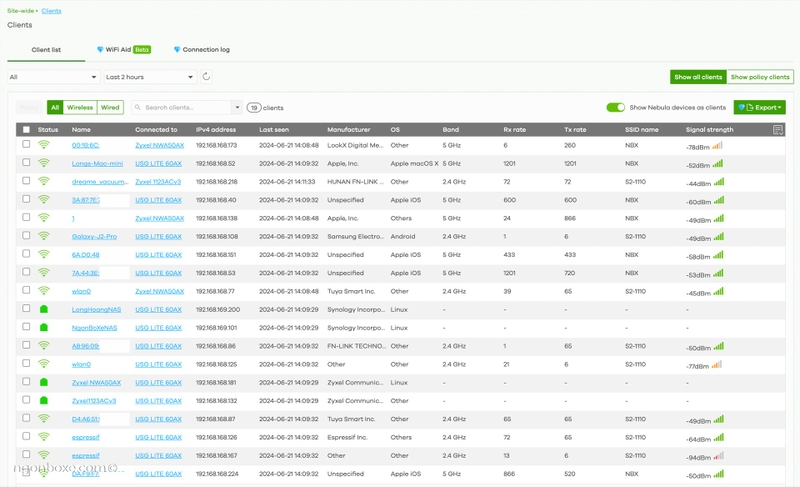
Task: Click signal bars icon for -44dBm row
Action: tap(719, 182)
